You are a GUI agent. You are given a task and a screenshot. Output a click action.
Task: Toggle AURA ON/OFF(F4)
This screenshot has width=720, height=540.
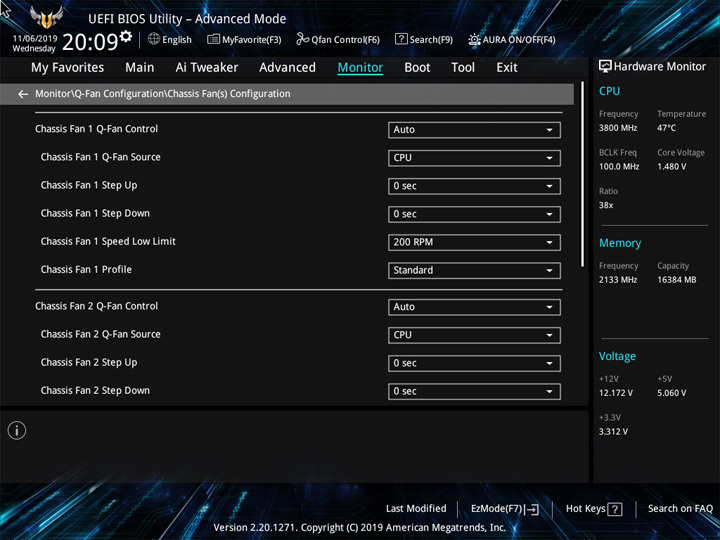[x=519, y=40]
